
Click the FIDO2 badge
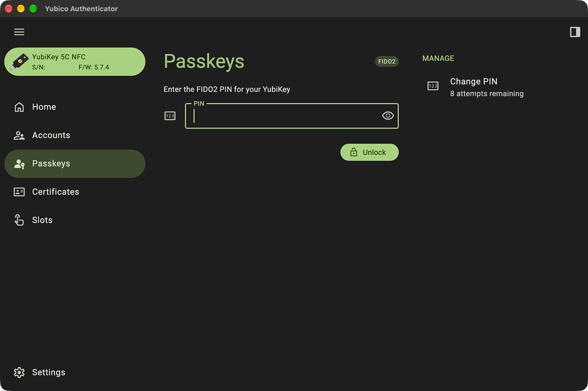pyautogui.click(x=386, y=61)
